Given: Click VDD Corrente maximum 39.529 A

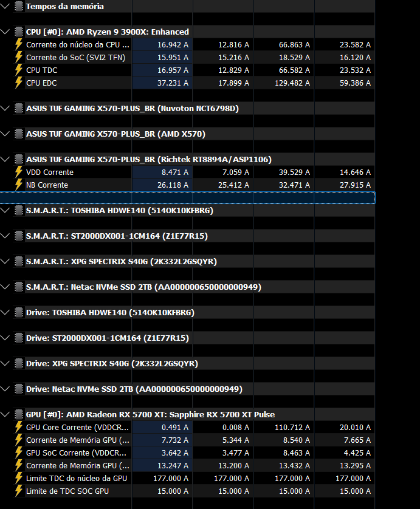Looking at the screenshot, I should click(294, 172).
